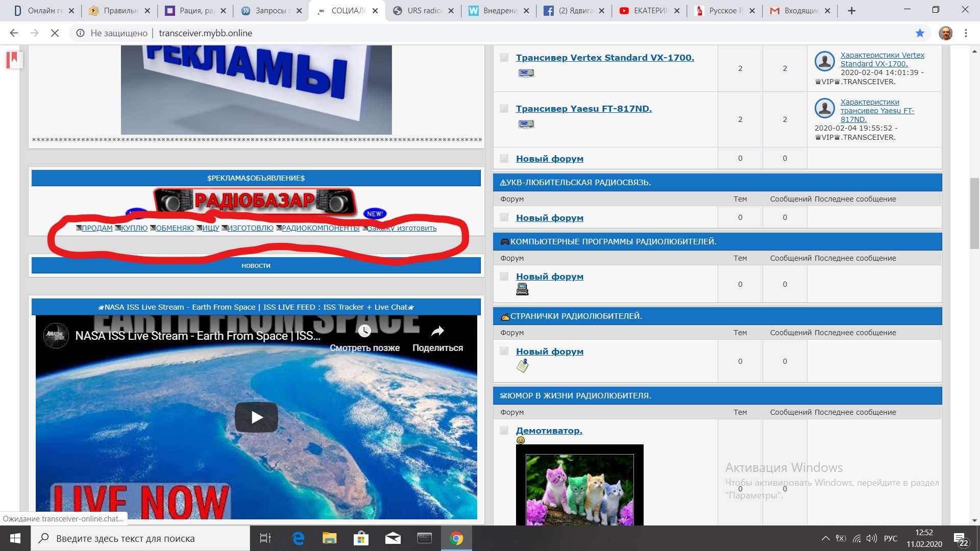
Task: Open the КУПЛЮ link
Action: tap(134, 228)
